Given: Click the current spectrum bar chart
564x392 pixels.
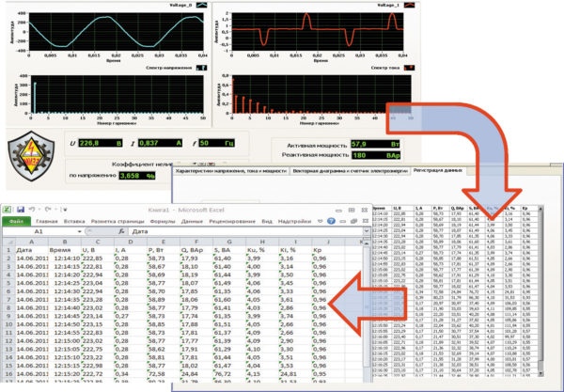Looking at the screenshot, I should tap(321, 94).
